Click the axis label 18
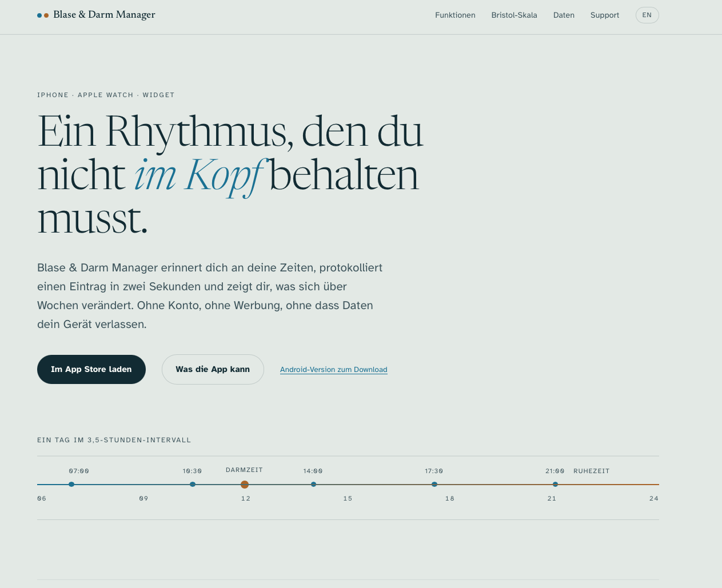Viewport: 722px width, 588px height. (450, 499)
